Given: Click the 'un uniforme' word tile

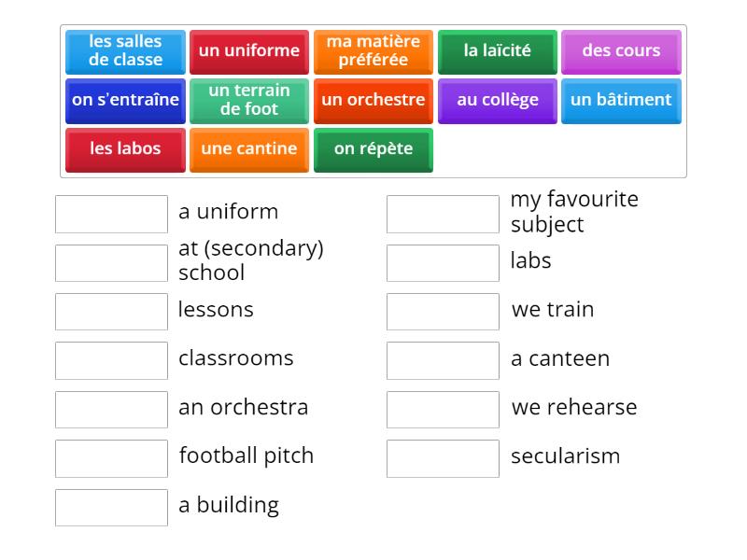Looking at the screenshot, I should coord(249,51).
